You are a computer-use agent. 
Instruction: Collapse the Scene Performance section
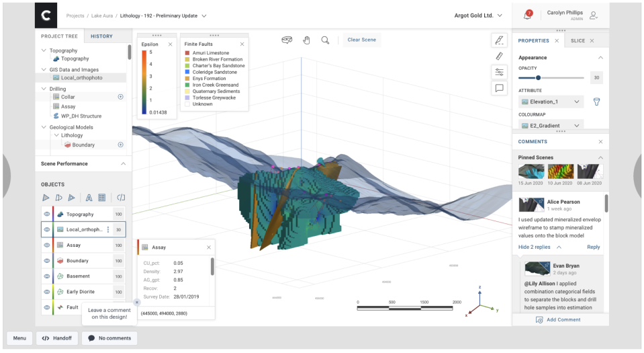pos(123,163)
